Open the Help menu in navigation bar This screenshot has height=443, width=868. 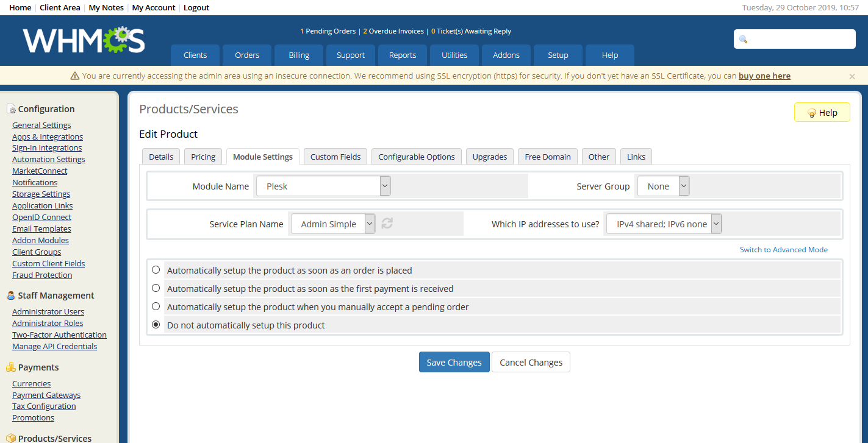click(610, 55)
